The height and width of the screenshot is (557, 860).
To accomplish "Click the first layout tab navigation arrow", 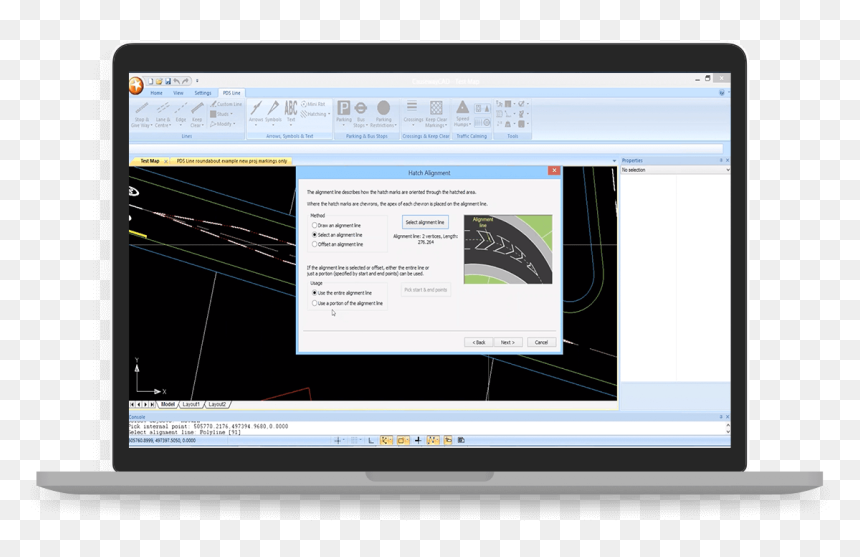I will 132,405.
